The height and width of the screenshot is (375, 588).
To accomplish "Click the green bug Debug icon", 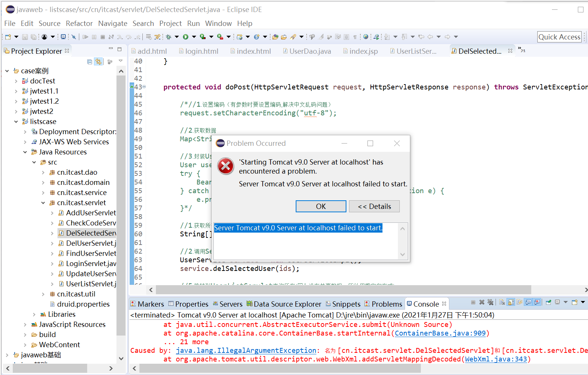I will (x=169, y=37).
